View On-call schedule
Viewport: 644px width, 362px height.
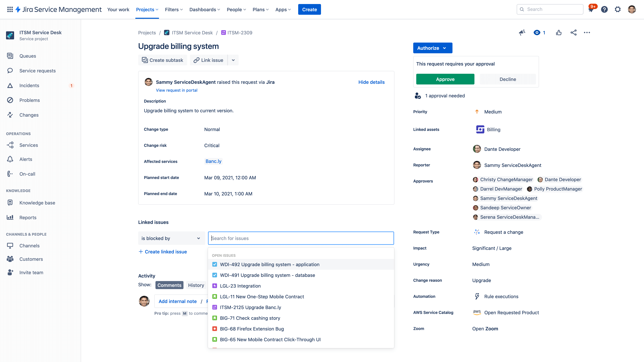[x=27, y=174]
